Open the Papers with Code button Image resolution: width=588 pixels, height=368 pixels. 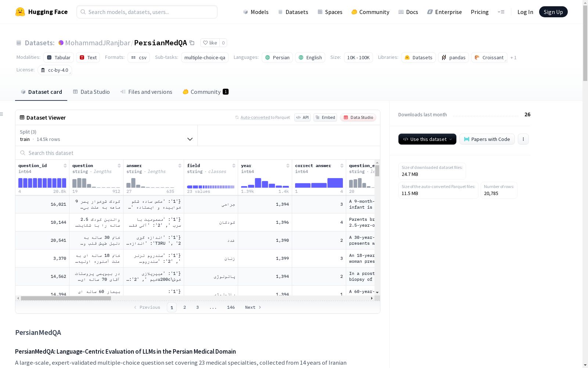[487, 139]
